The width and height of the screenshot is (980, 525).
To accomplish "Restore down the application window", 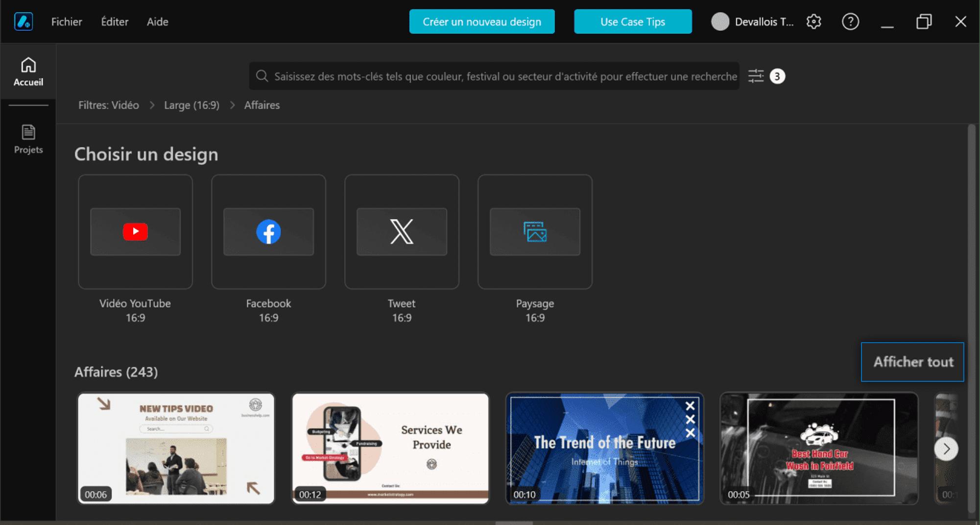I will tap(924, 22).
